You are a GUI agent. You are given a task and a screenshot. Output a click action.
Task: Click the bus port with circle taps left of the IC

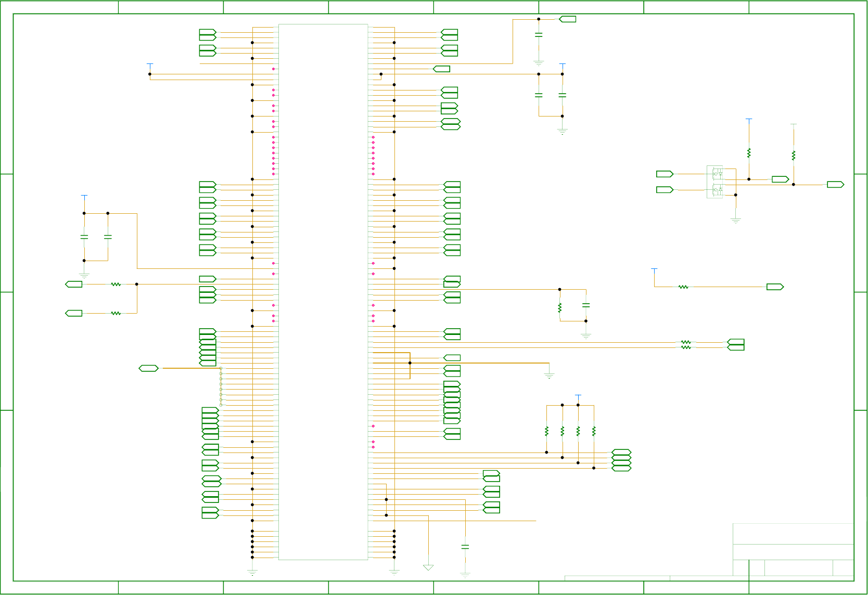(149, 368)
